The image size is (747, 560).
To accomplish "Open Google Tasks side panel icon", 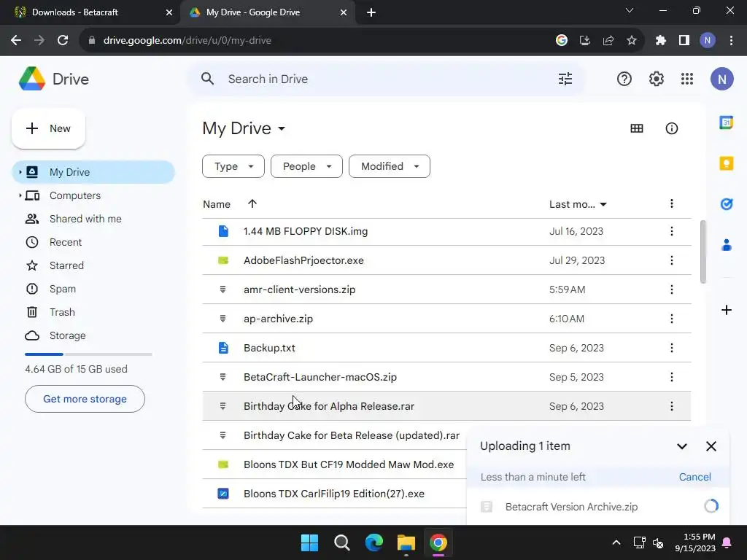I will (x=726, y=204).
